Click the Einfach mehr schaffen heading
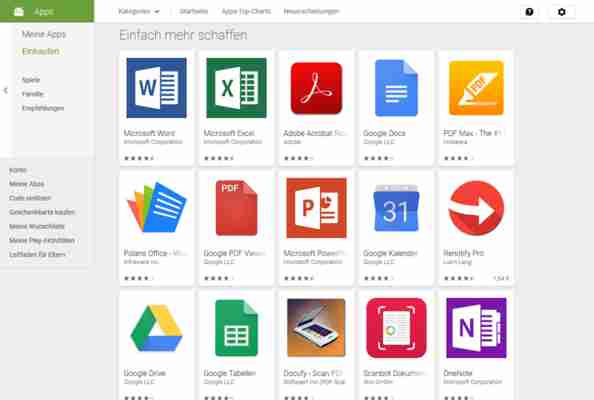This screenshot has width=594, height=400. tap(183, 35)
